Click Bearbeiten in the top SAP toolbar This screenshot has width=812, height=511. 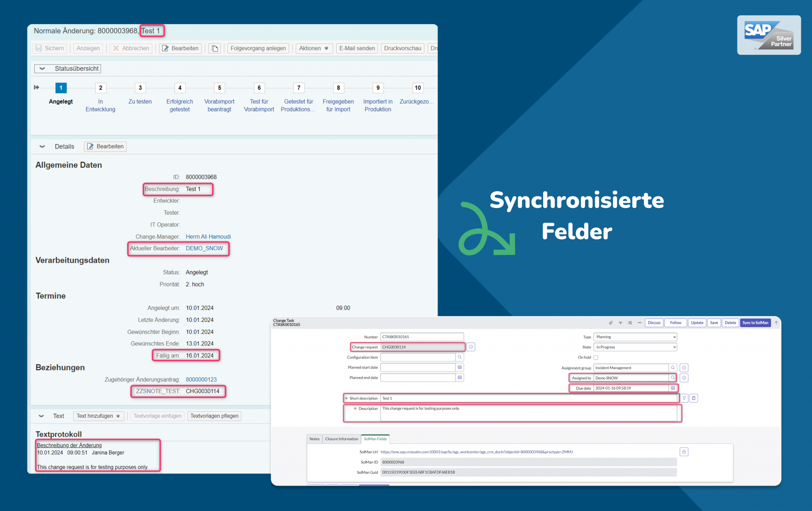[x=180, y=48]
